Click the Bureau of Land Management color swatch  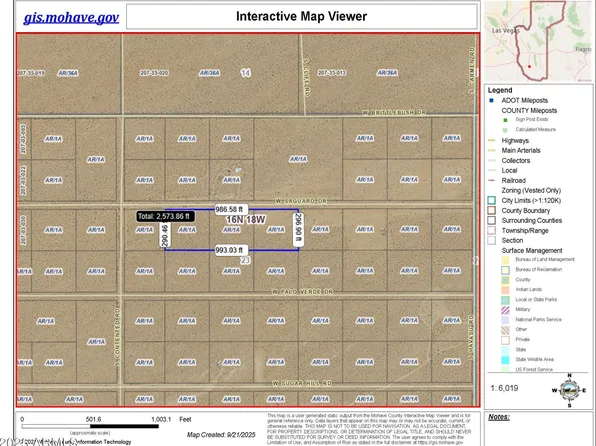pos(505,260)
